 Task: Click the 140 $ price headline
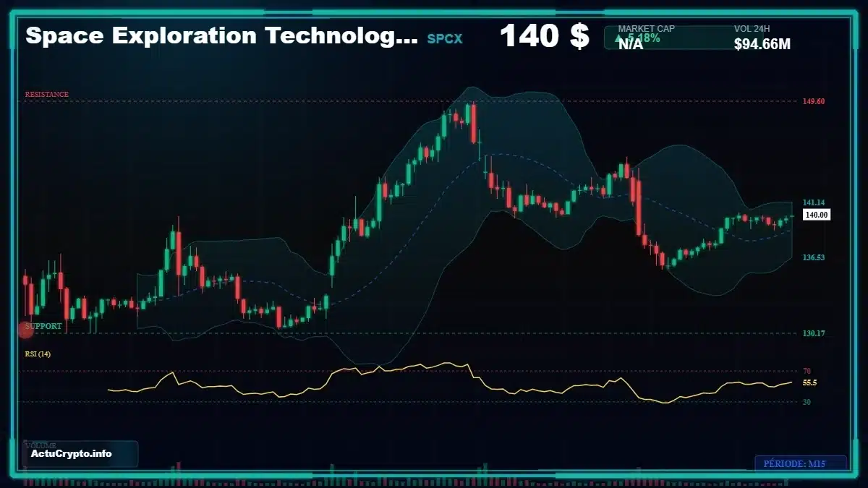pyautogui.click(x=545, y=35)
